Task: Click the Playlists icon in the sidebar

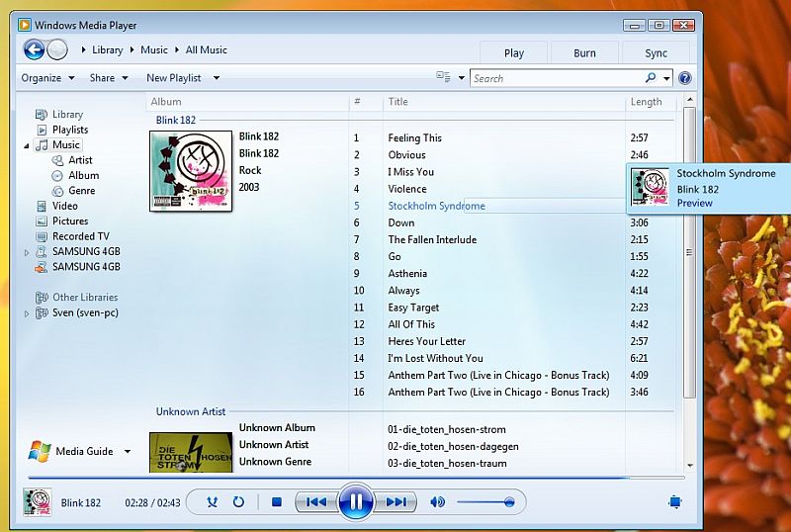Action: click(42, 130)
